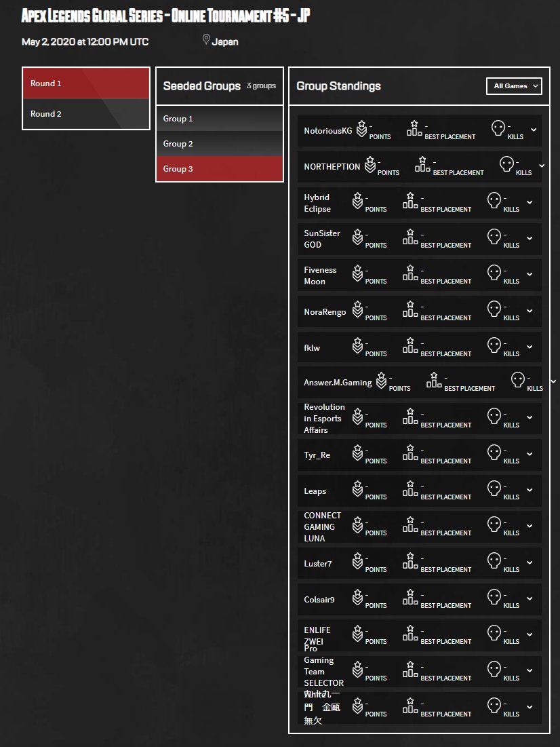
Task: Expand the Colsair9 row chevron
Action: click(529, 598)
